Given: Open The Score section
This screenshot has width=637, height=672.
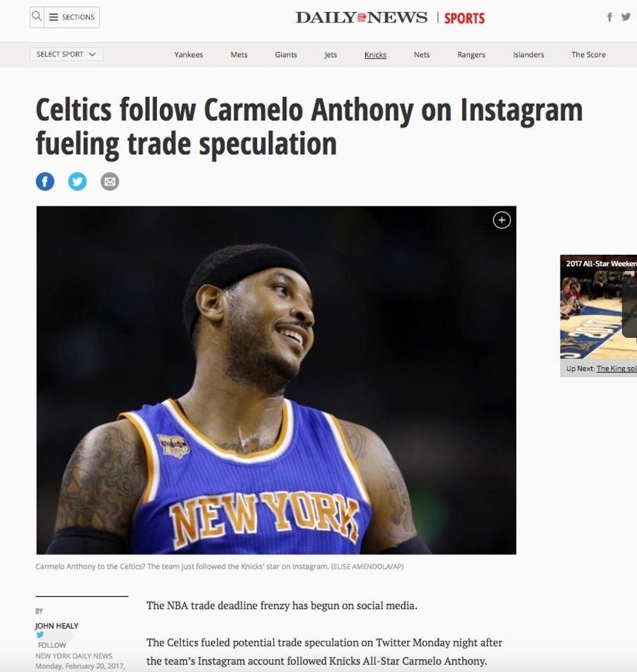Looking at the screenshot, I should coord(589,54).
